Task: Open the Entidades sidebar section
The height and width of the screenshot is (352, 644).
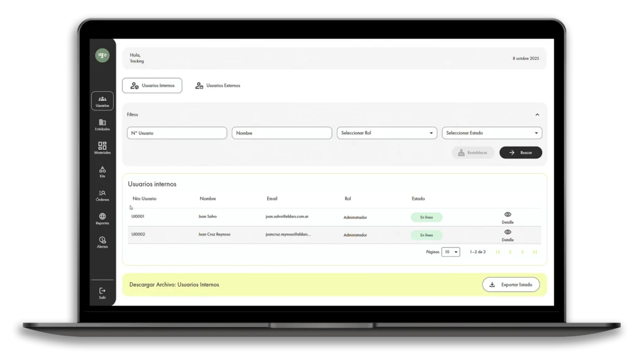Action: tap(103, 125)
